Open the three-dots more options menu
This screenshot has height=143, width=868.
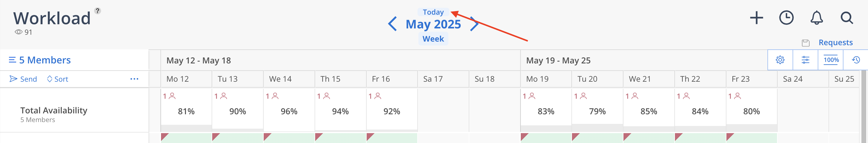click(134, 79)
